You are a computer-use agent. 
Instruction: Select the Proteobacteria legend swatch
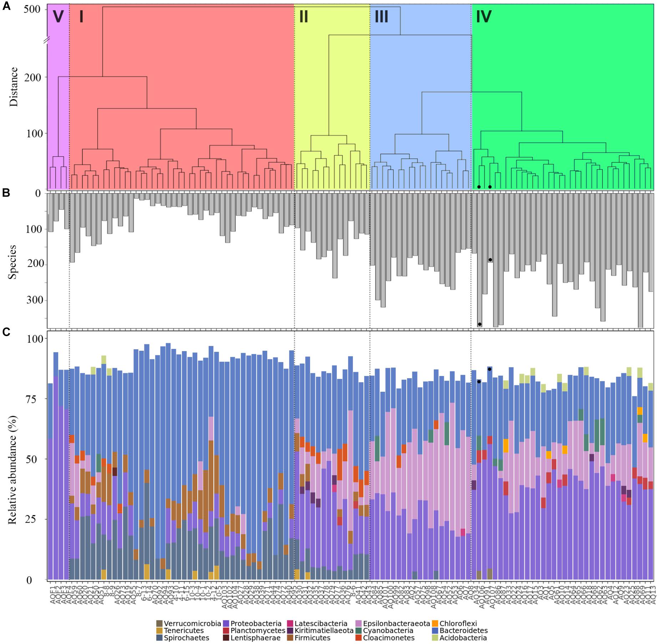tap(225, 624)
